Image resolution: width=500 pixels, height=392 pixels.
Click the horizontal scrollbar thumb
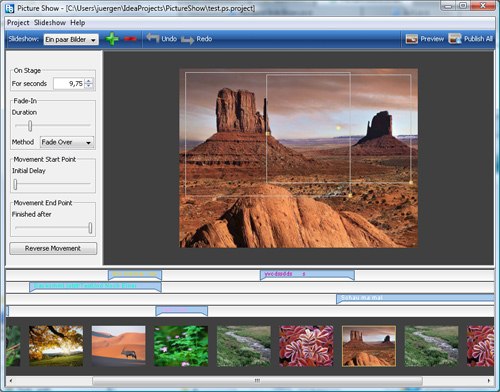tap(257, 380)
